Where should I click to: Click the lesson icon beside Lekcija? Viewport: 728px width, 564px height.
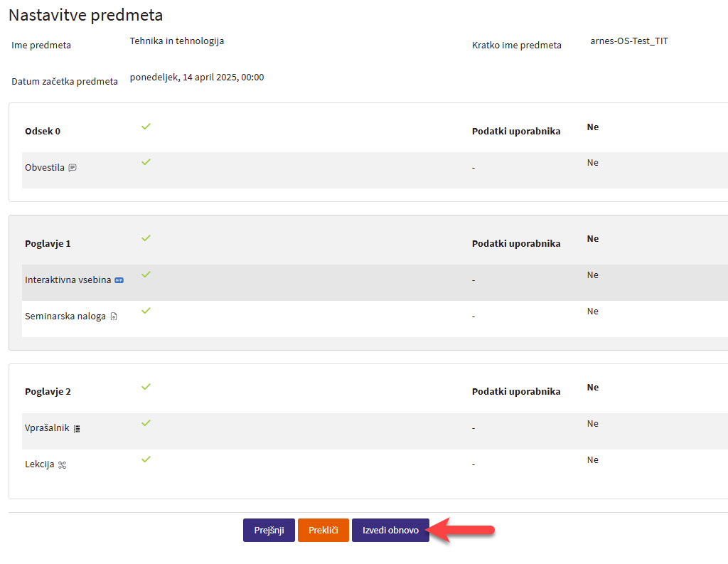62,465
